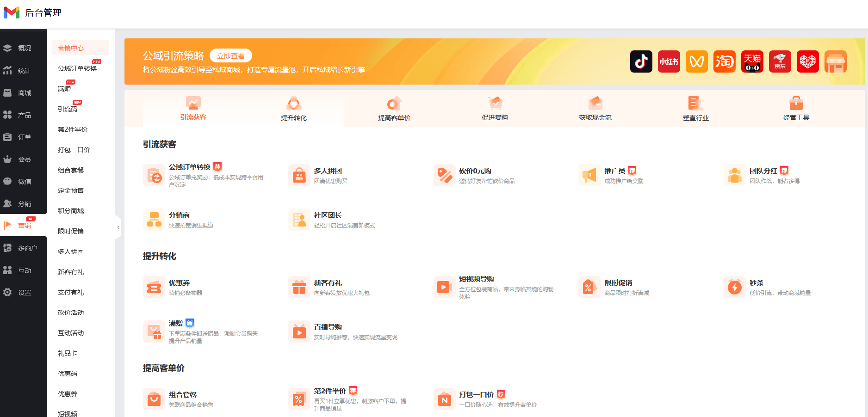Open the 优惠券 coupon icon
This screenshot has width=868, height=417.
(x=154, y=288)
